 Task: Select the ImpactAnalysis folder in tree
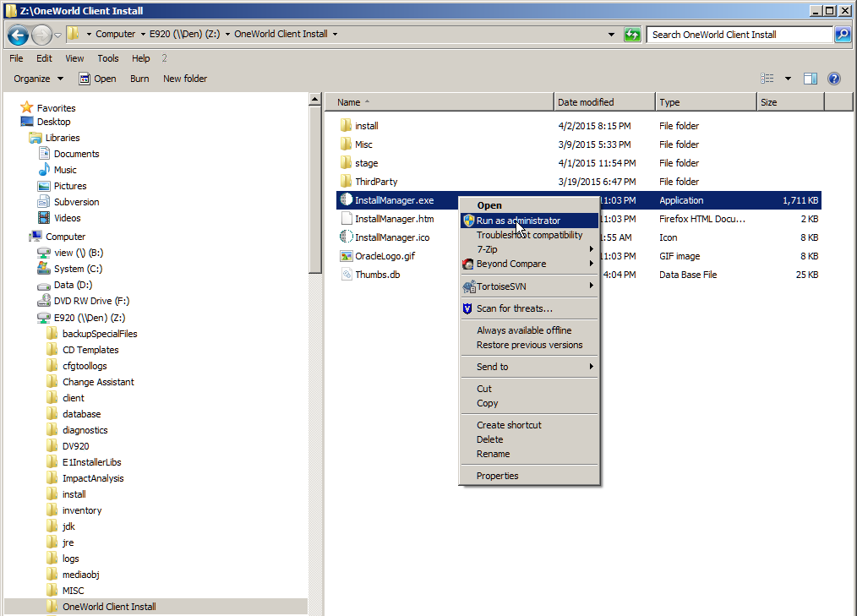tap(86, 478)
